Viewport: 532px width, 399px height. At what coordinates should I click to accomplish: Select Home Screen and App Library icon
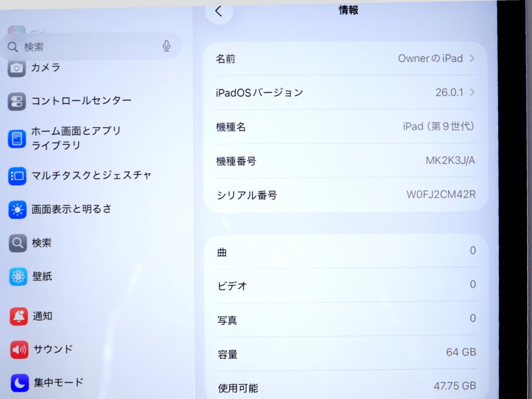17,138
